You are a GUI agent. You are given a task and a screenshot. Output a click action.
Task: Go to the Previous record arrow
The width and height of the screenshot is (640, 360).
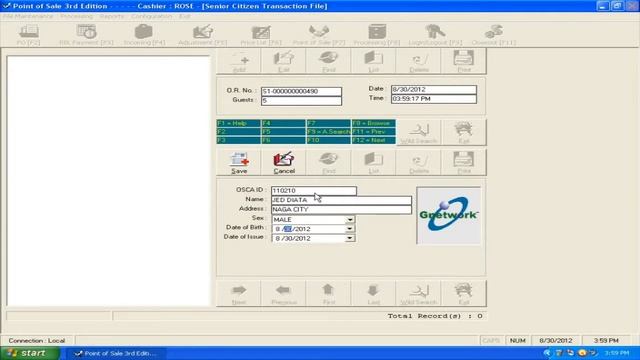284,293
